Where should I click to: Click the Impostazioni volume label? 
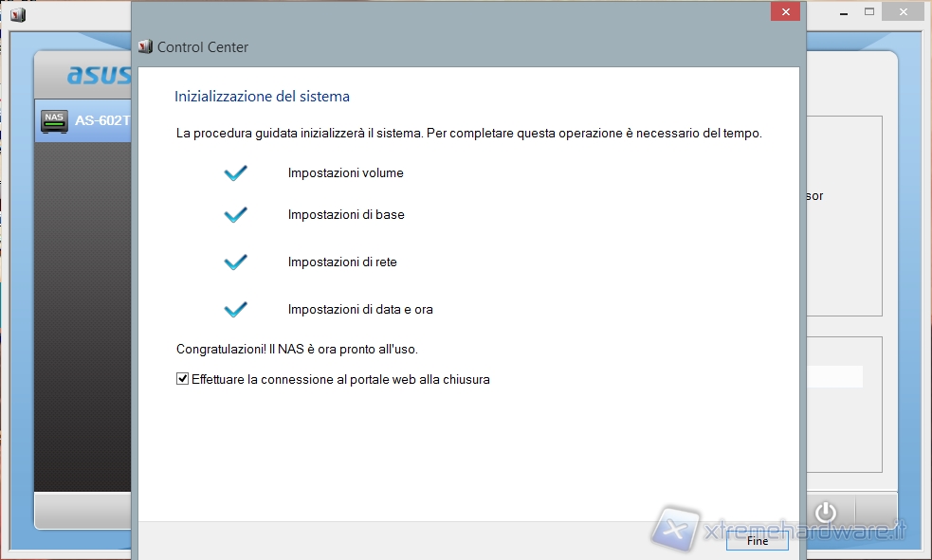tap(345, 173)
